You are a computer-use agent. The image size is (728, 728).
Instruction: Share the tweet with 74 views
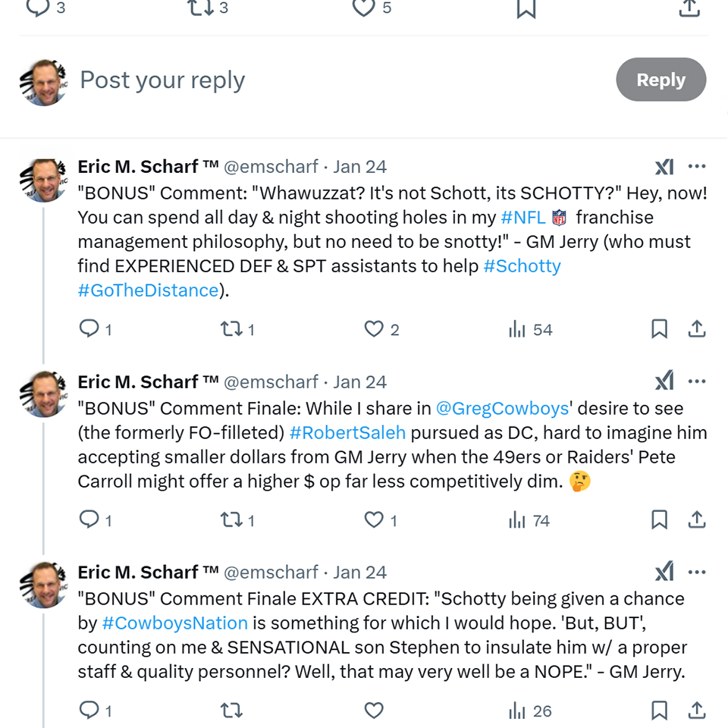[x=696, y=519]
